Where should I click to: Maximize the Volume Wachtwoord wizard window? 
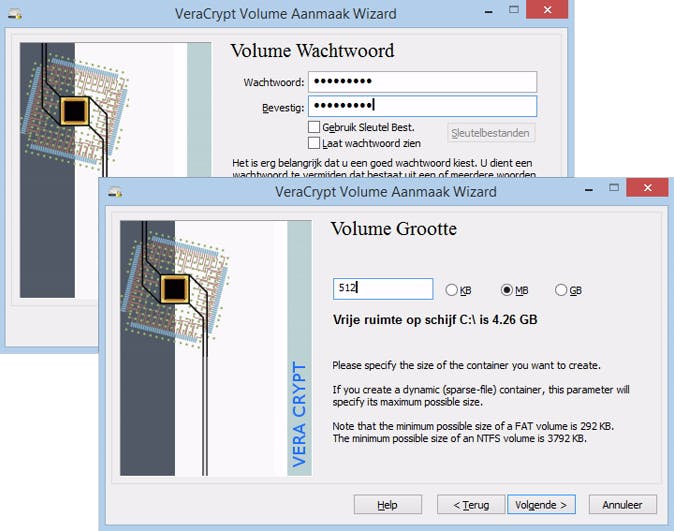tap(514, 10)
